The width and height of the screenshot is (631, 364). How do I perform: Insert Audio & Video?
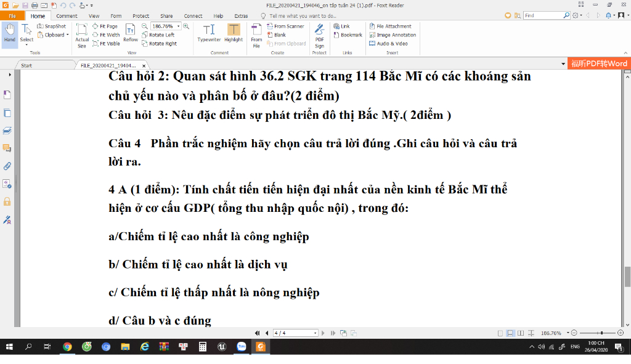click(389, 44)
